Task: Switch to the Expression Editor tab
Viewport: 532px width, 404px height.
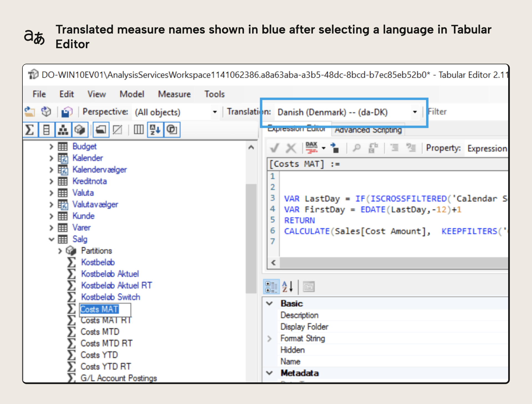Action: click(296, 129)
